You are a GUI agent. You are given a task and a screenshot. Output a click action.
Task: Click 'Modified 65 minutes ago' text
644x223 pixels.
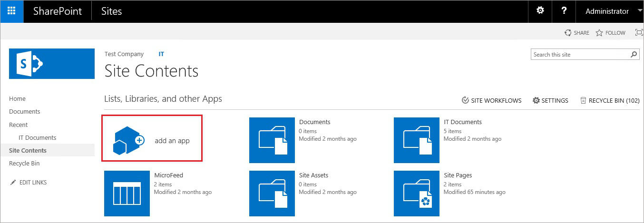coord(475,192)
